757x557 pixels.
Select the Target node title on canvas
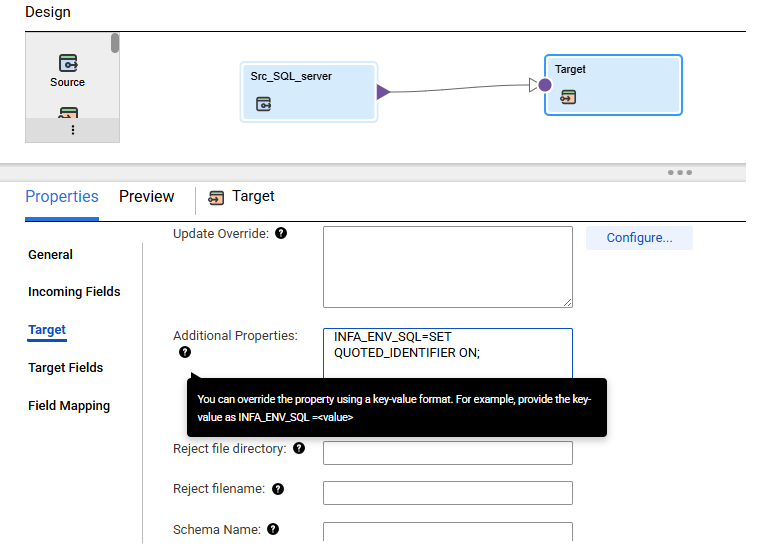click(570, 70)
